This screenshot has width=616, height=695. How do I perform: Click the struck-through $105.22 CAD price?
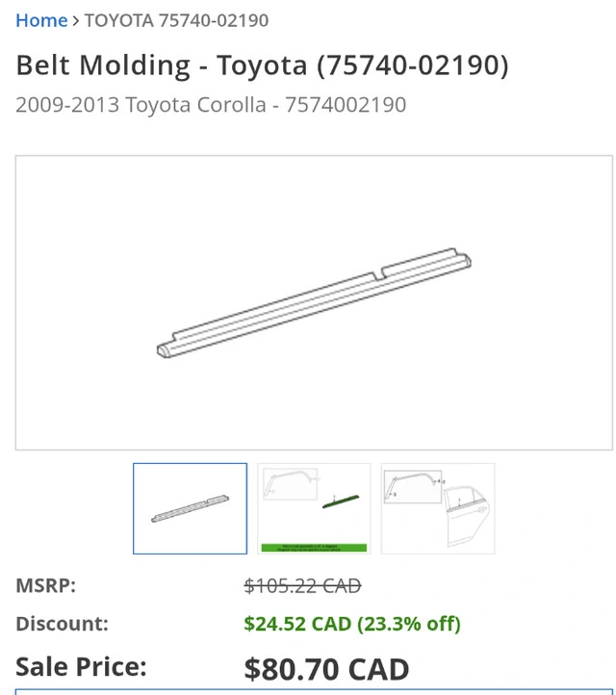(302, 585)
